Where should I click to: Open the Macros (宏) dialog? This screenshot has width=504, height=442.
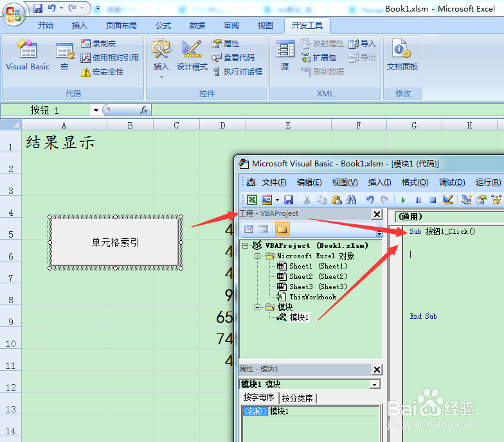[x=64, y=57]
